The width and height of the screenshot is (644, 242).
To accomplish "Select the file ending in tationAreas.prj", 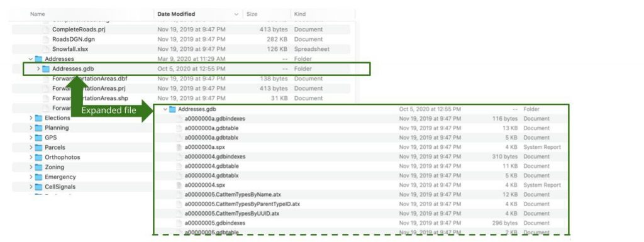I will pyautogui.click(x=89, y=89).
